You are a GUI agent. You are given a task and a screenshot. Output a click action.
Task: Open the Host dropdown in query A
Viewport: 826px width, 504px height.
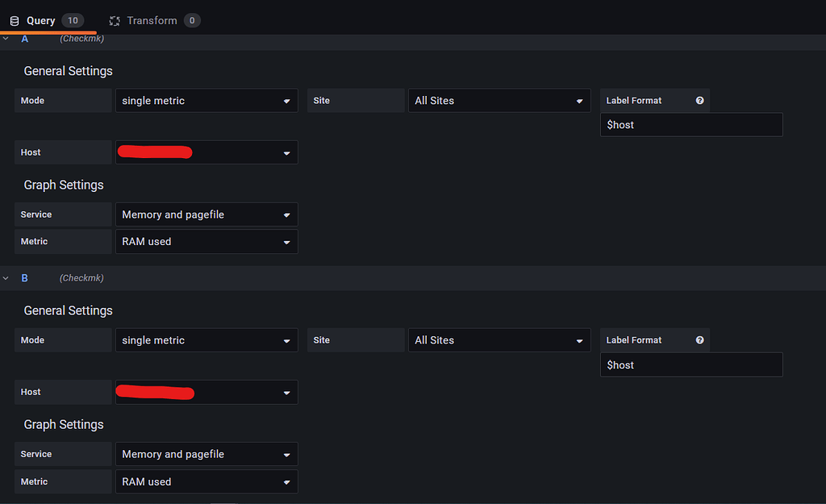click(x=206, y=152)
